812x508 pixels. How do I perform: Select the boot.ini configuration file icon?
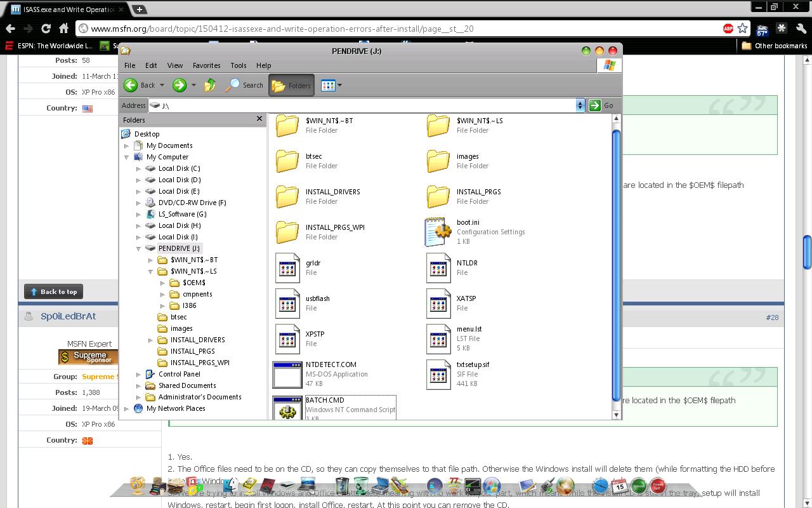[x=438, y=232]
